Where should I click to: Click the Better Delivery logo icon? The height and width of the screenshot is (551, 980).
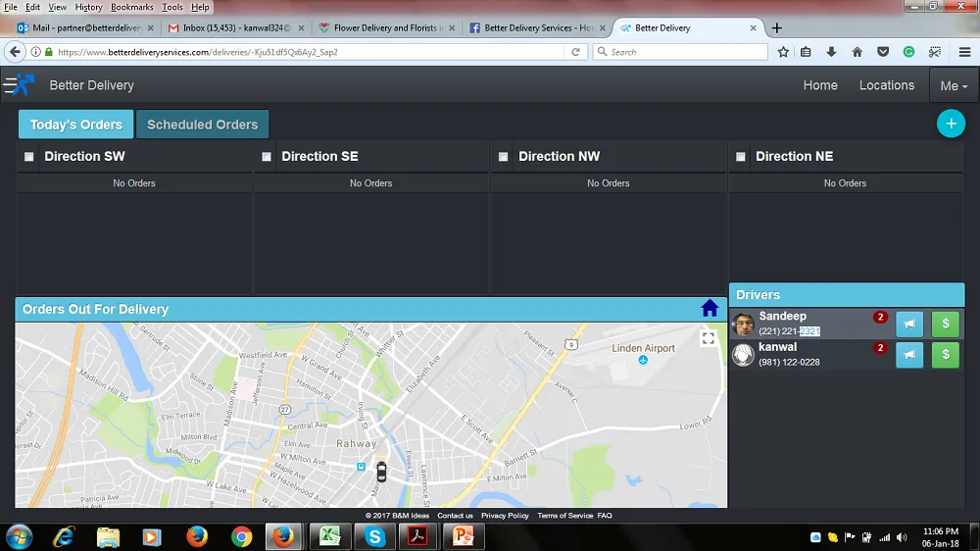(19, 85)
